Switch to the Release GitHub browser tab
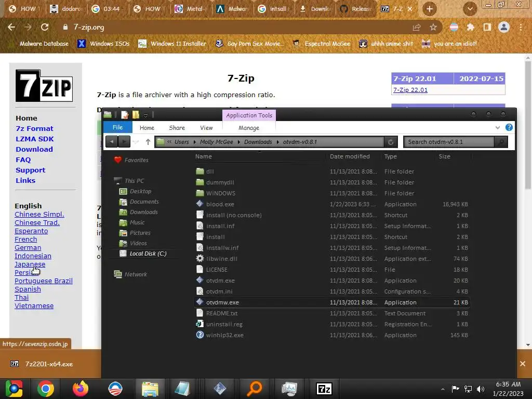The height and width of the screenshot is (399, 532). pyautogui.click(x=356, y=9)
